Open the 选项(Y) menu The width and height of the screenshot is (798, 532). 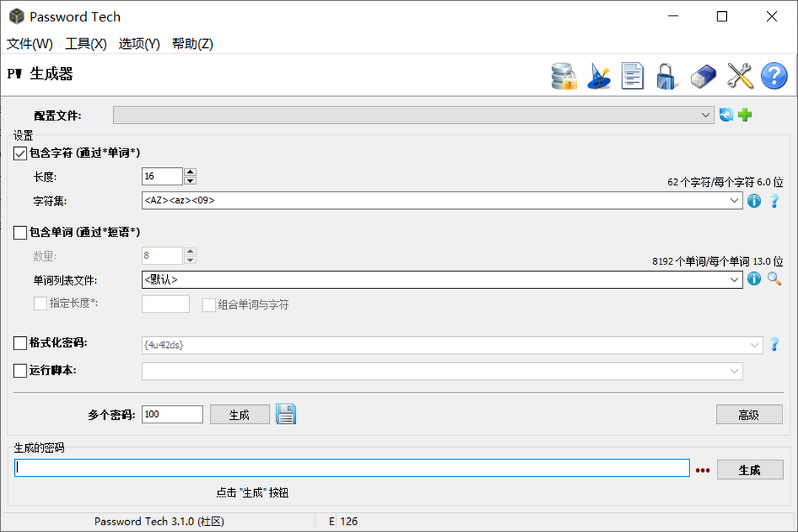pos(139,44)
